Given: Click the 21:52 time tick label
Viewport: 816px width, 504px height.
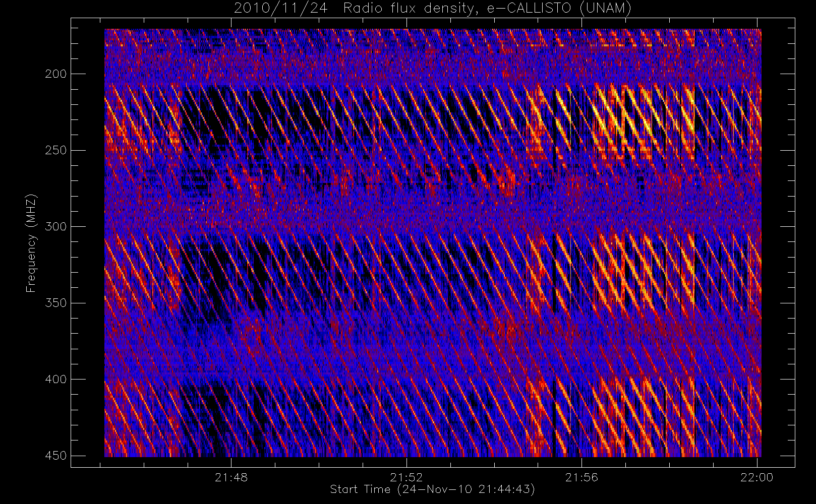Looking at the screenshot, I should coord(406,477).
